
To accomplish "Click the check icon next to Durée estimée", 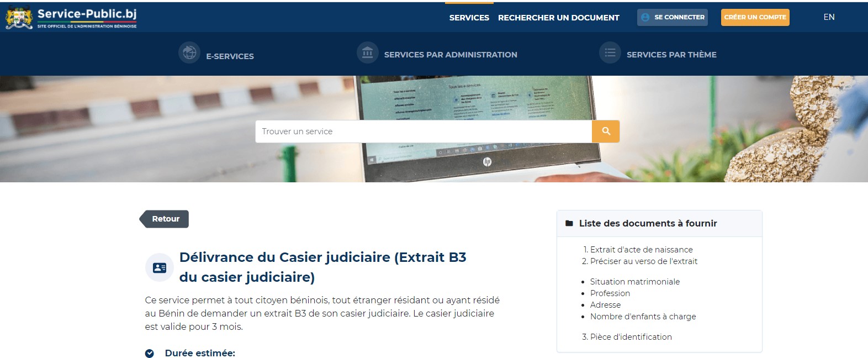I will click(149, 353).
